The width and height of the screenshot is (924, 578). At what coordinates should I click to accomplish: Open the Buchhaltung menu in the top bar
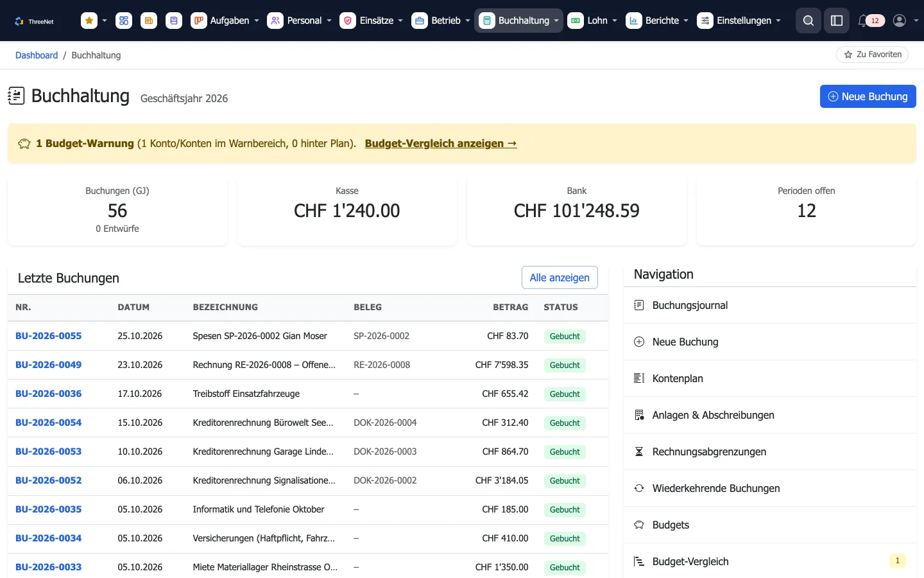tap(519, 21)
